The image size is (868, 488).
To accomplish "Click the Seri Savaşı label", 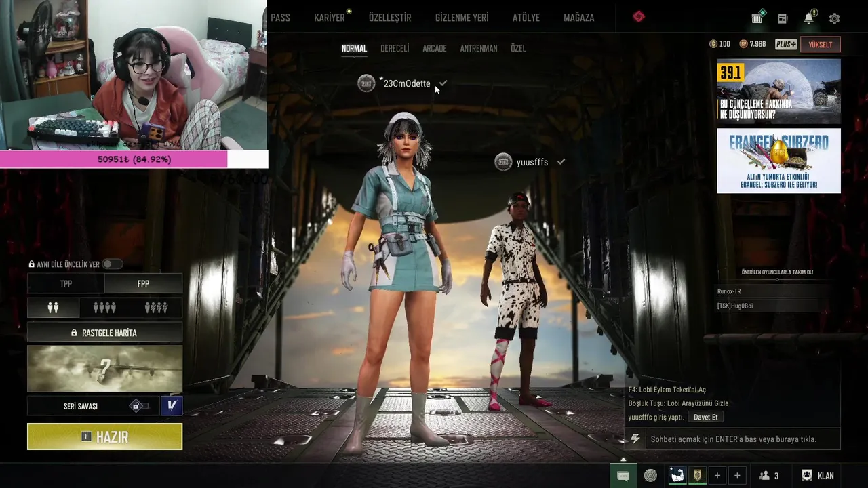I will [x=81, y=406].
